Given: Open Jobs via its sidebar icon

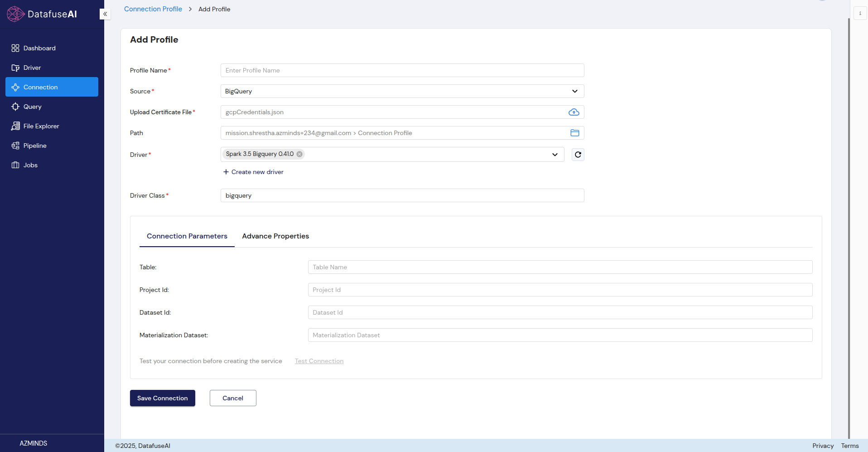Looking at the screenshot, I should [x=15, y=165].
